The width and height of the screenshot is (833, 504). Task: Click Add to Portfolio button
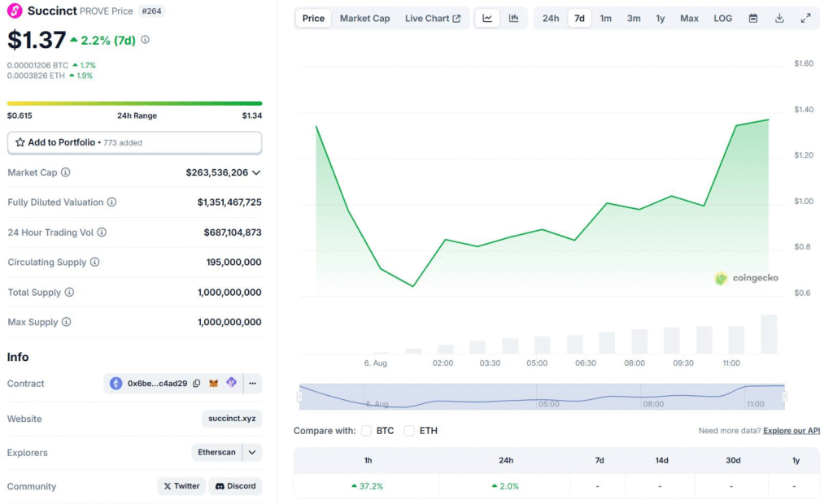coord(134,143)
